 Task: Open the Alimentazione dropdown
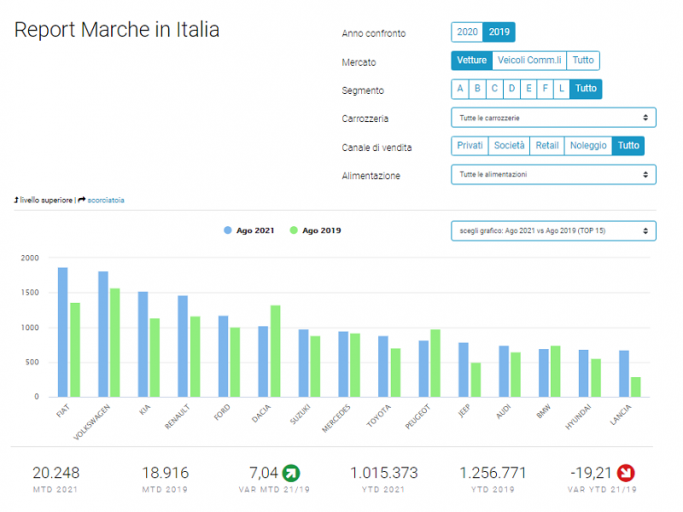(x=554, y=174)
